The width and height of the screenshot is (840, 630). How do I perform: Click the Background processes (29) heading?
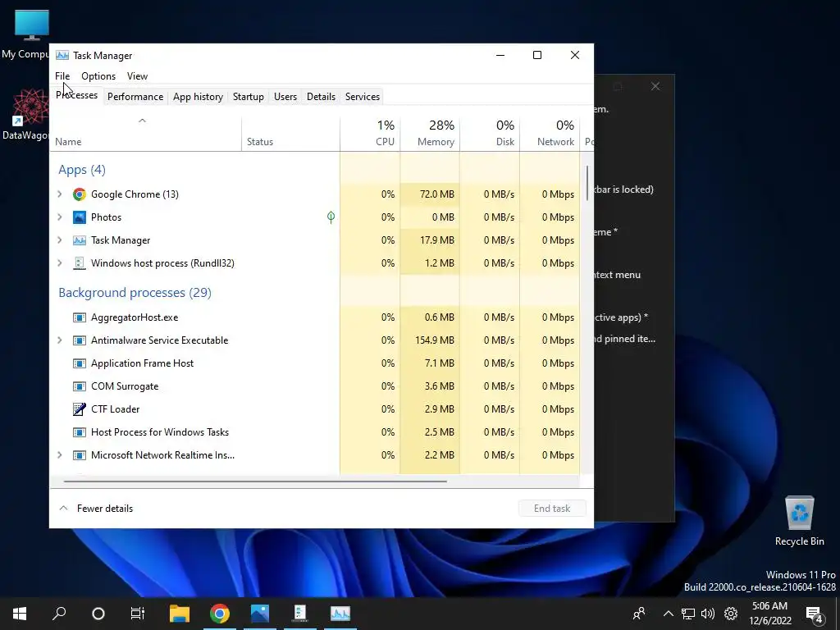(135, 293)
